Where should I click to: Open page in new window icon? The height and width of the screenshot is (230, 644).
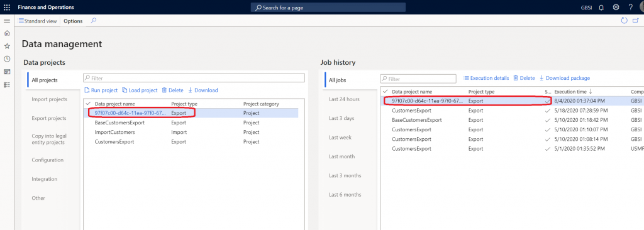[x=636, y=21]
